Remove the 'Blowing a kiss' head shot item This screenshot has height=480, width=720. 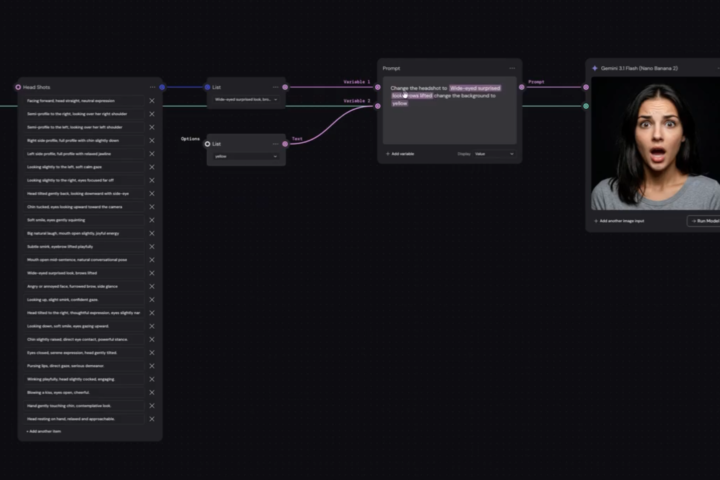152,392
